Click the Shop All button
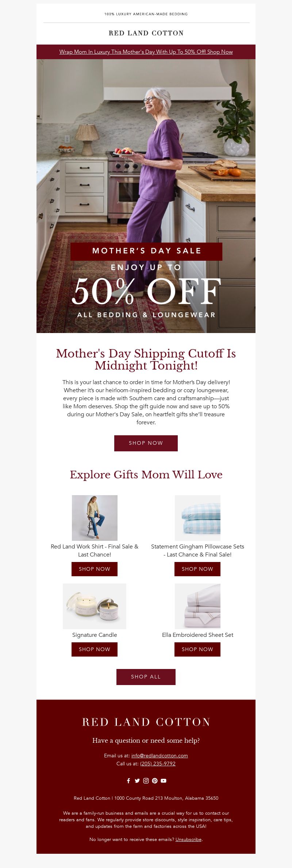 pos(146,677)
